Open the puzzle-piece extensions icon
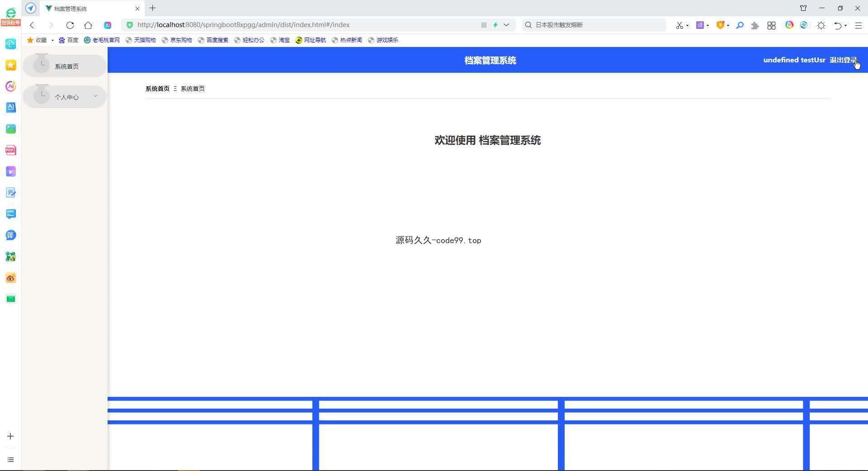868x471 pixels. tap(755, 25)
